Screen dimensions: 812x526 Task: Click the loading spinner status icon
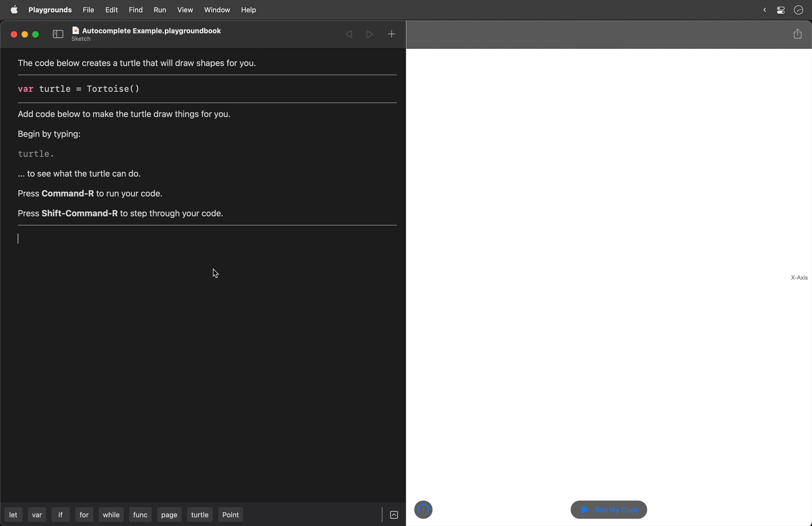pos(423,509)
